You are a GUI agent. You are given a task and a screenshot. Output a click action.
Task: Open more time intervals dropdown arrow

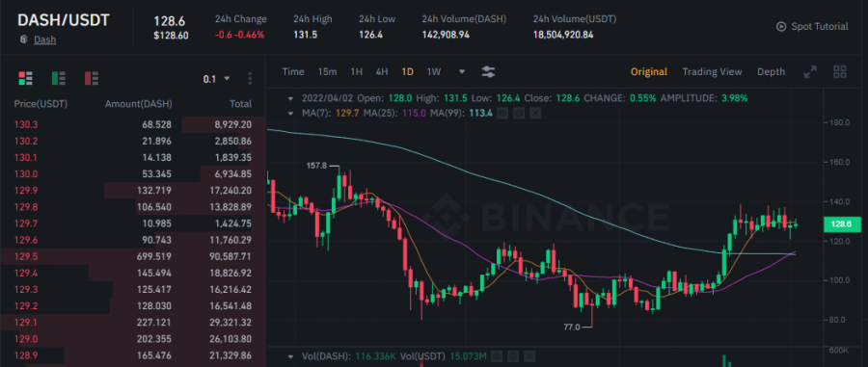point(462,72)
